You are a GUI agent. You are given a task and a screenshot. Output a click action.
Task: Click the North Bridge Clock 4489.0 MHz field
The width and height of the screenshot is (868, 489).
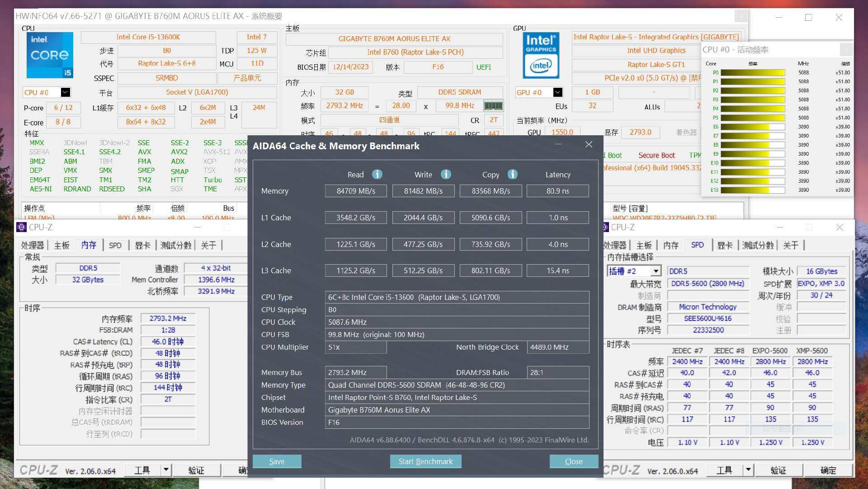point(558,347)
